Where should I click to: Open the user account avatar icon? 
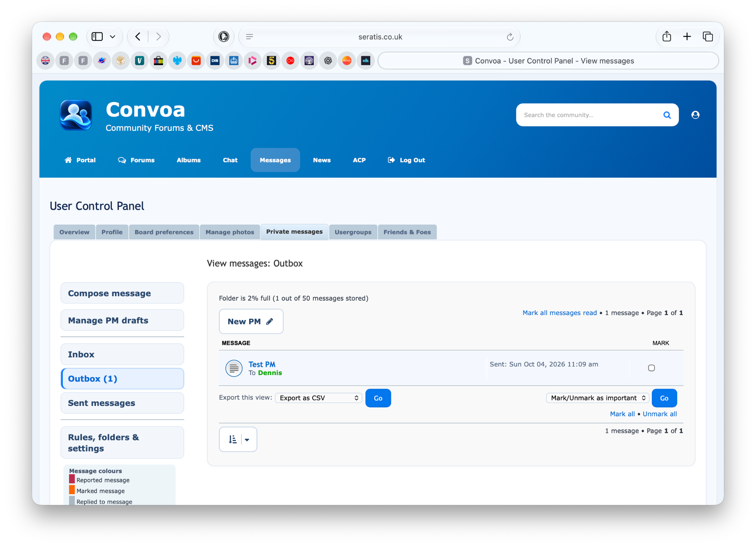coord(695,115)
